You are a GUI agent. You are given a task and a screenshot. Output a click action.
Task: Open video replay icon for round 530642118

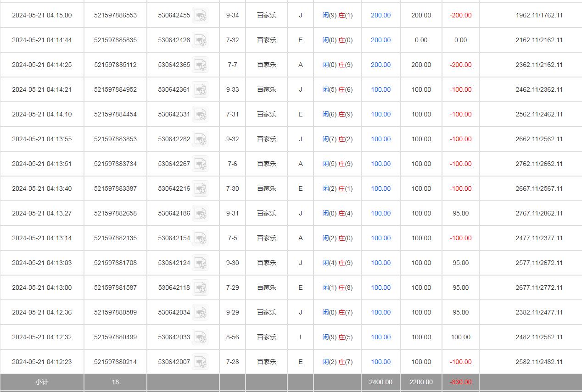coord(200,287)
